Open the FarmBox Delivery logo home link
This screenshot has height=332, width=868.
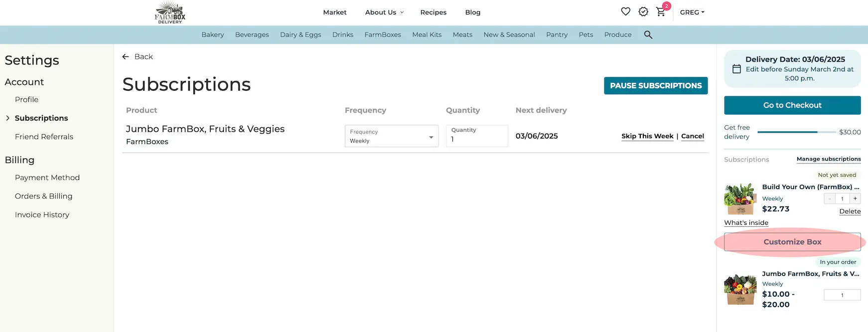click(x=170, y=12)
